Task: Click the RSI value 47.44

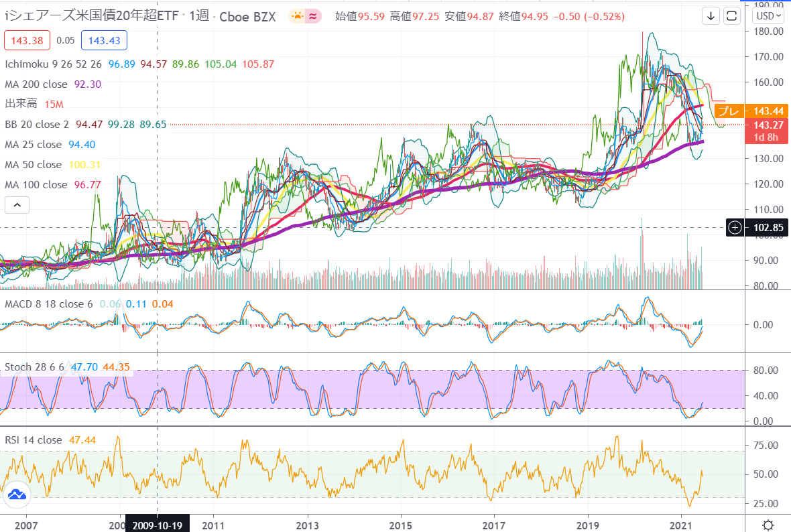Action: (82, 440)
